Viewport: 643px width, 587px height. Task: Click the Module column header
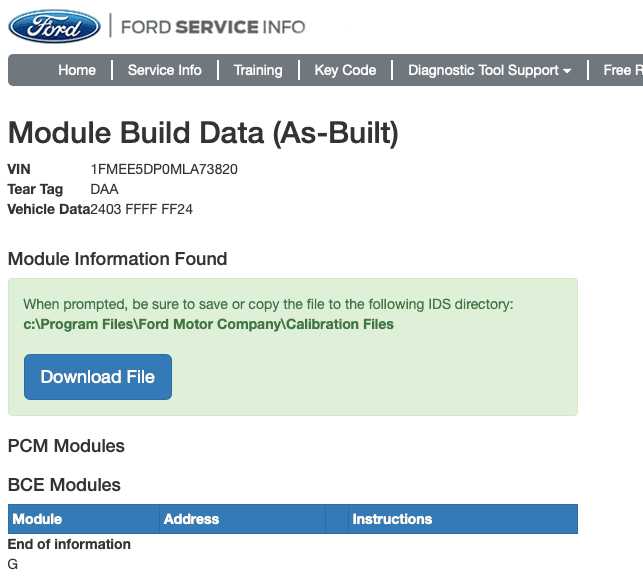[84, 519]
